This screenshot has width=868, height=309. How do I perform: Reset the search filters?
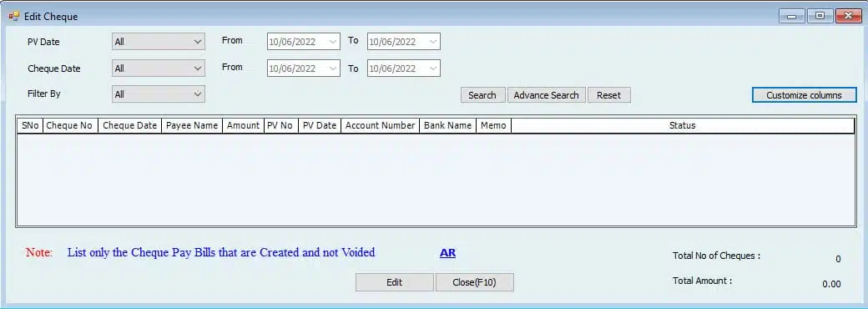point(609,95)
